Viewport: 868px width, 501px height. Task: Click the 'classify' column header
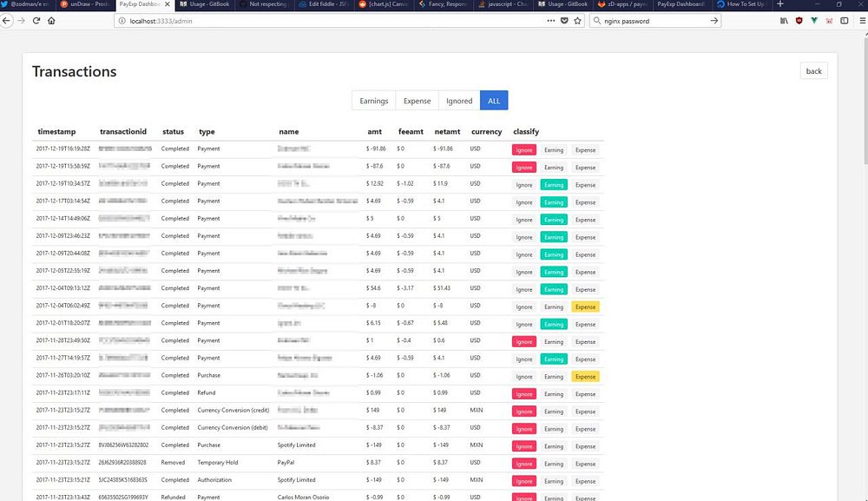click(526, 132)
